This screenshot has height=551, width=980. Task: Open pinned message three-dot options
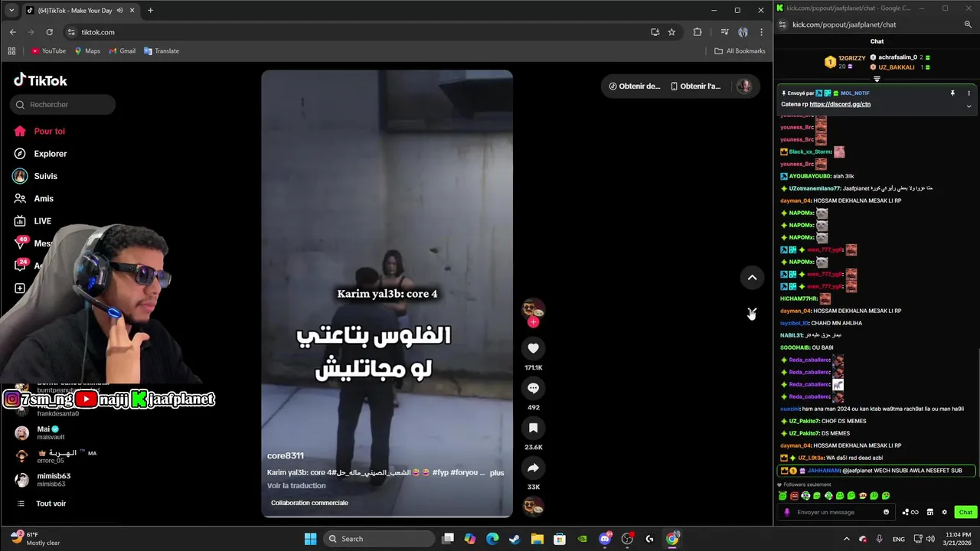[969, 93]
